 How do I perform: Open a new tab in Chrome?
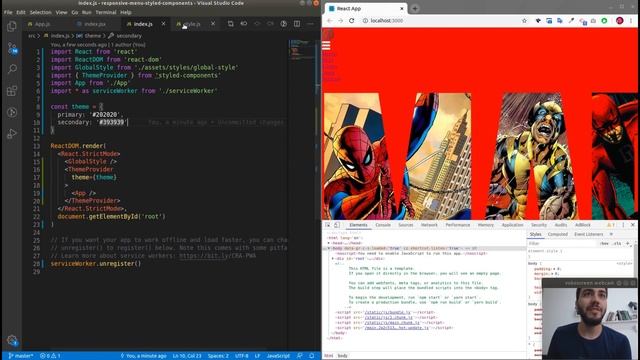click(415, 8)
